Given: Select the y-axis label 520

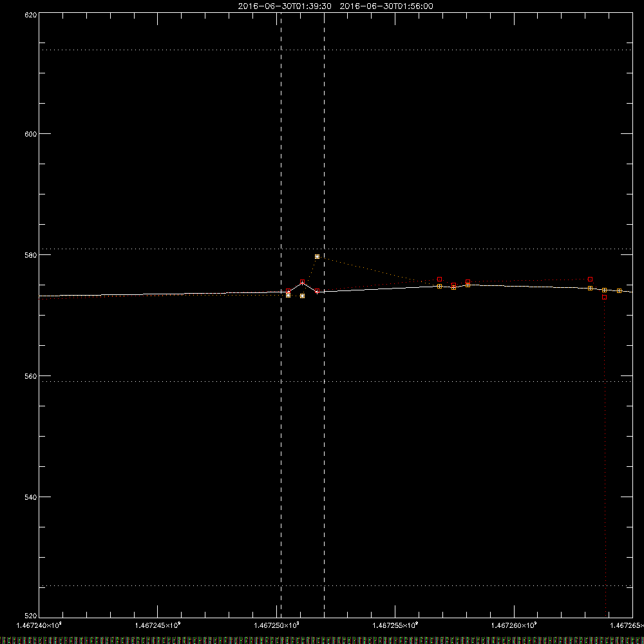Looking at the screenshot, I should click(31, 616).
